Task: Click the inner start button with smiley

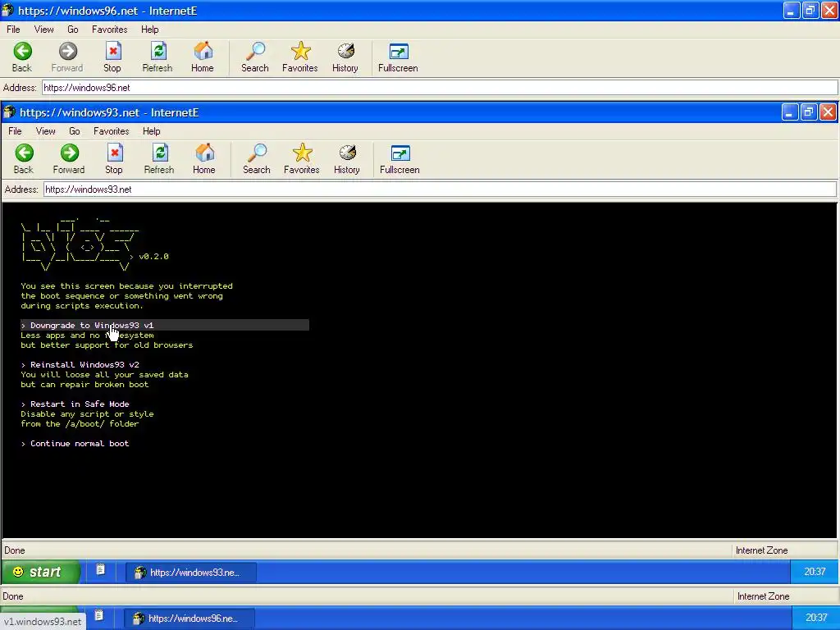Action: 41,572
